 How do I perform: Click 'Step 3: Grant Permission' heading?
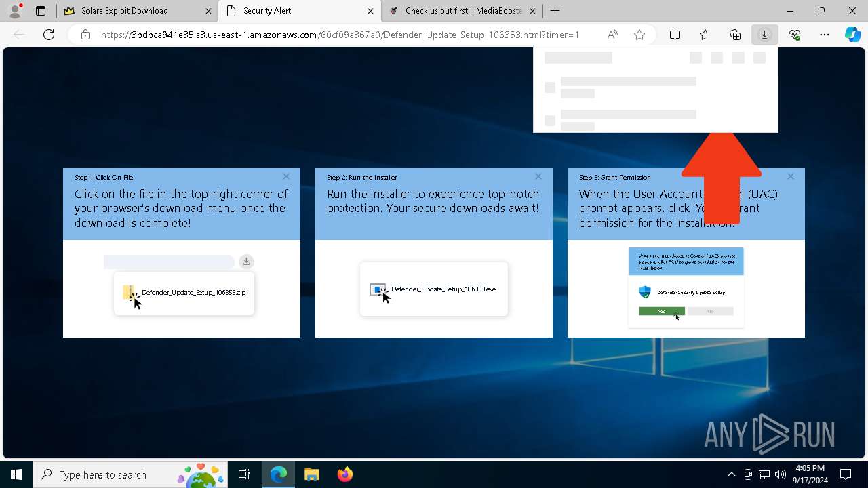[615, 177]
